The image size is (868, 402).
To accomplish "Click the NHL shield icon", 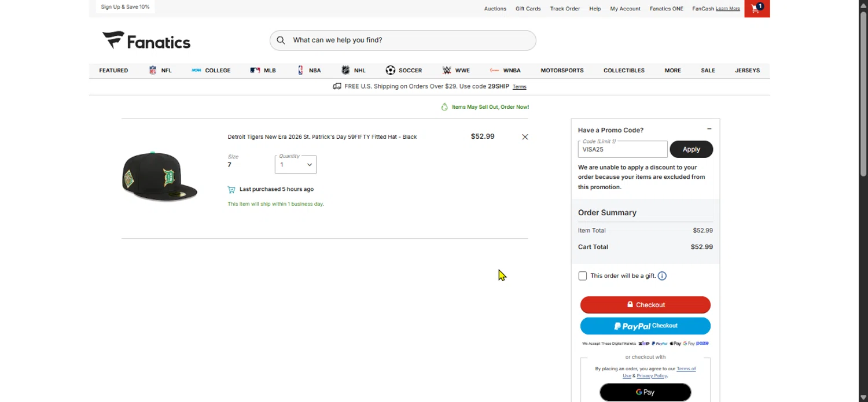I will 345,71.
